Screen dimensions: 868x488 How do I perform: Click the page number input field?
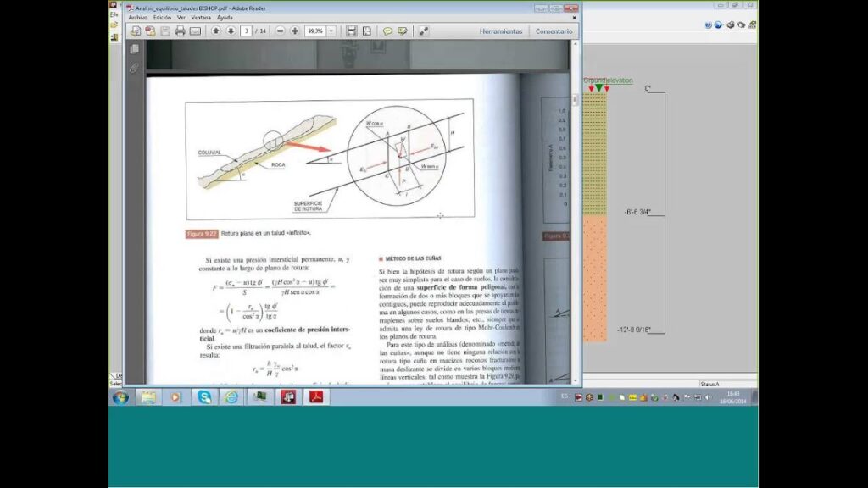coord(247,31)
